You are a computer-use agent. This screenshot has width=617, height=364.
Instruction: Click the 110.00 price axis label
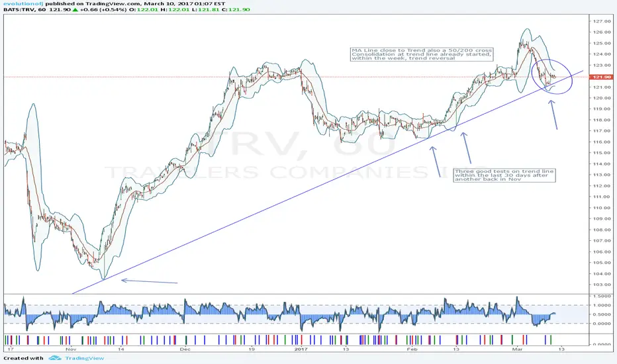coord(602,208)
